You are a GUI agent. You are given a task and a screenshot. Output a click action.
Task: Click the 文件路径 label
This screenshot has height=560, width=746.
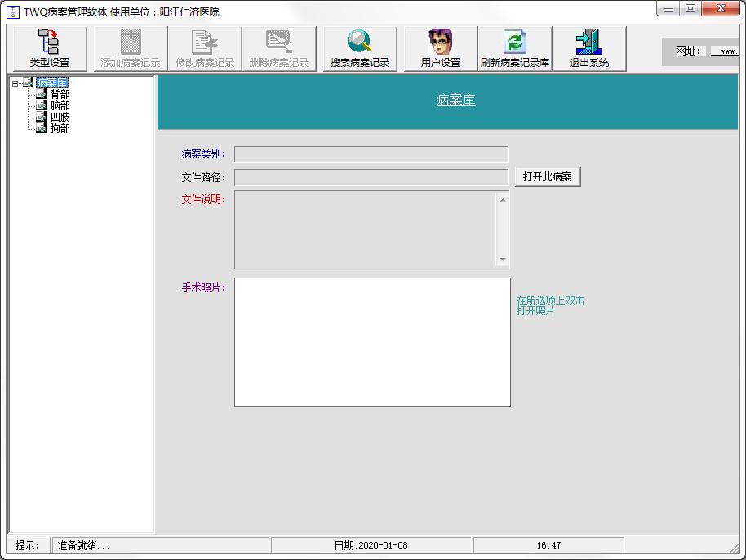tap(203, 177)
